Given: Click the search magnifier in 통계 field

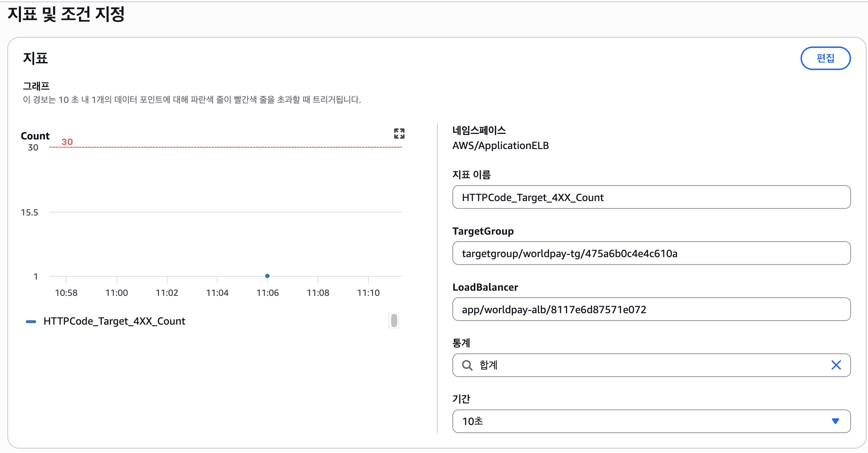Looking at the screenshot, I should tap(467, 365).
